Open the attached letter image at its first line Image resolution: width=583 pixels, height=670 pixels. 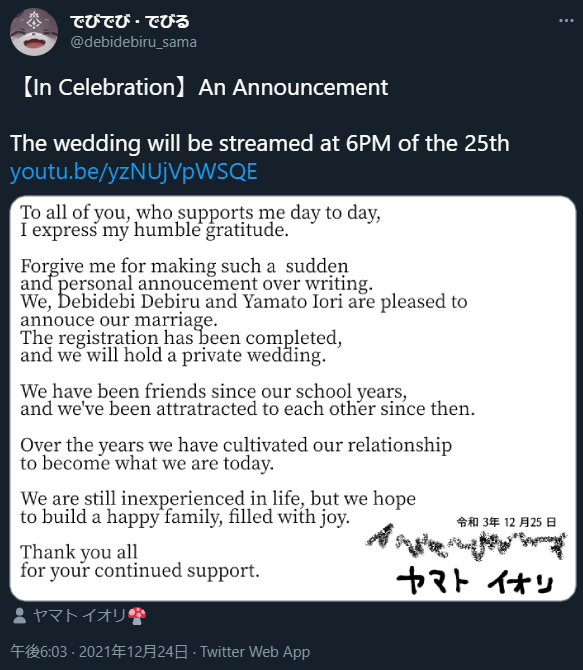(x=200, y=212)
